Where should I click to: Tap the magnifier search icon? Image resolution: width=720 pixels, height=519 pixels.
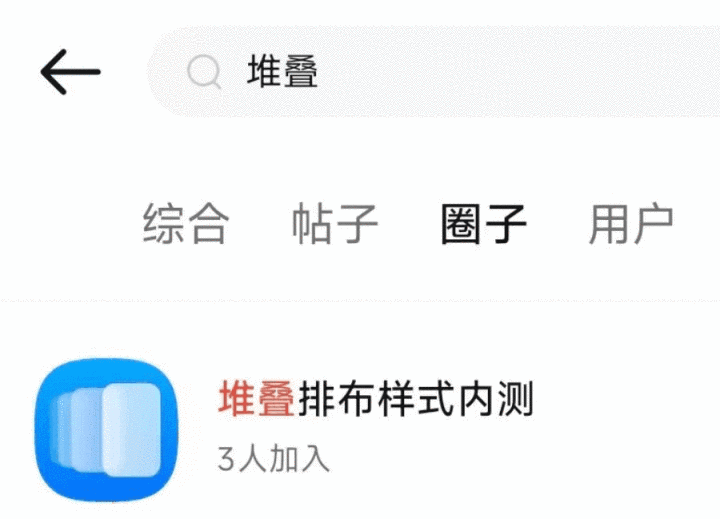click(204, 72)
